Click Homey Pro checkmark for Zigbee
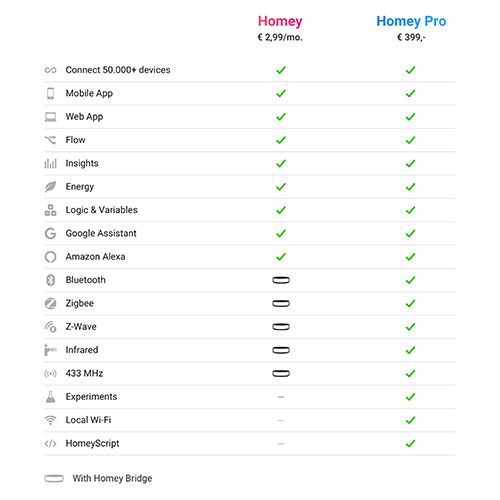Image resolution: width=500 pixels, height=500 pixels. pos(410,303)
